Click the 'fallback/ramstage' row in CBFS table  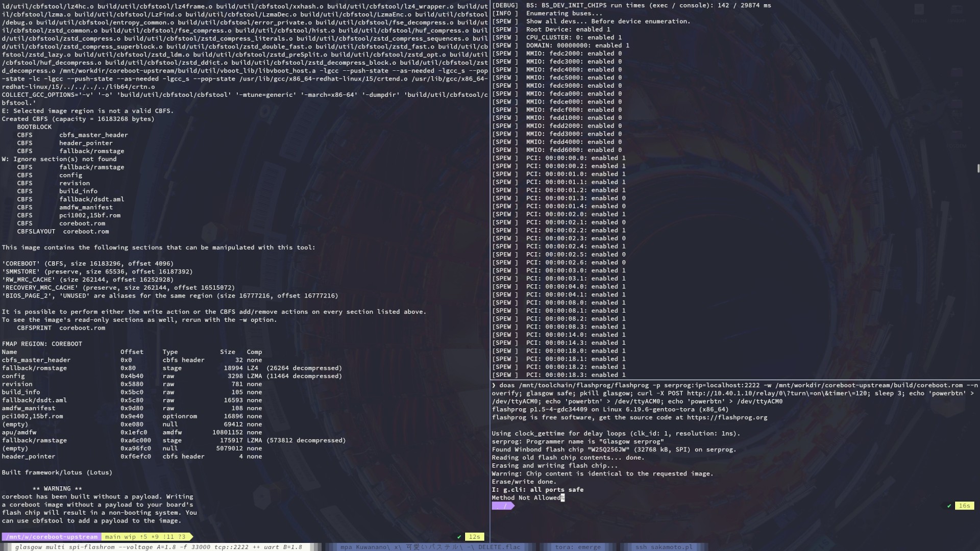coord(34,440)
